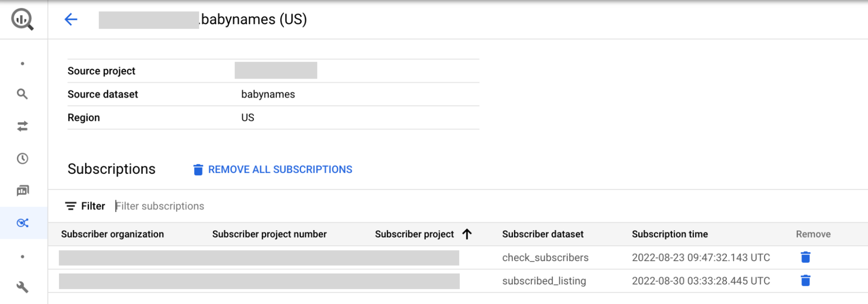Open Scheduled Queries via the clock icon

click(x=23, y=159)
